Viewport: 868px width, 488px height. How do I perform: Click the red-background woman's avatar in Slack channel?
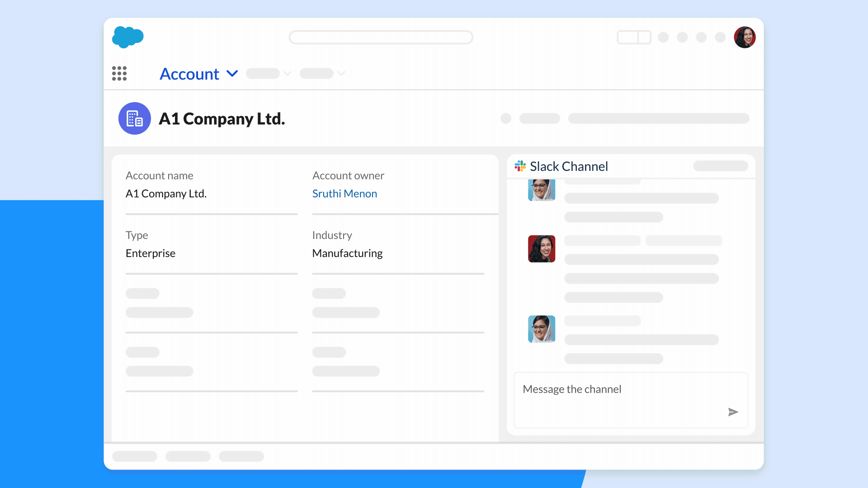[x=542, y=249]
